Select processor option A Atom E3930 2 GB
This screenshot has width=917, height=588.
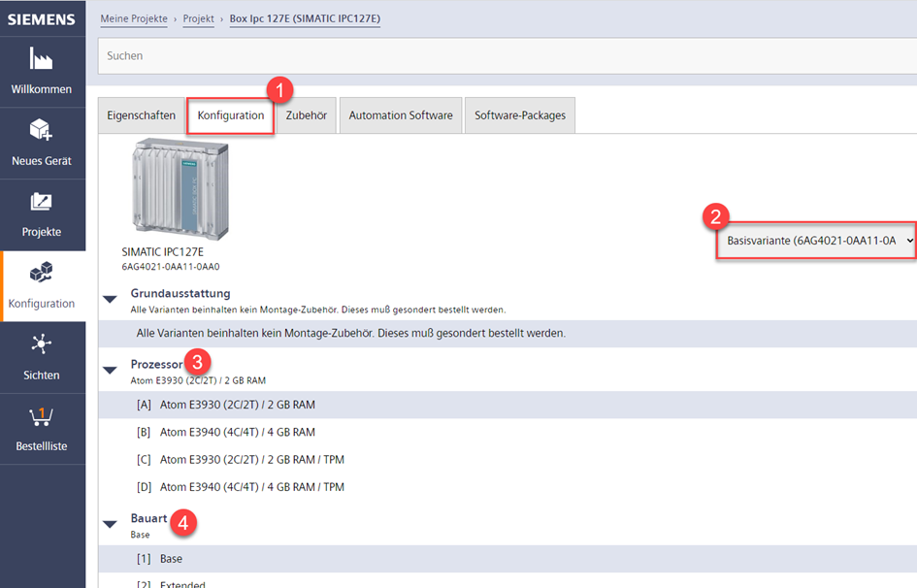click(x=237, y=405)
